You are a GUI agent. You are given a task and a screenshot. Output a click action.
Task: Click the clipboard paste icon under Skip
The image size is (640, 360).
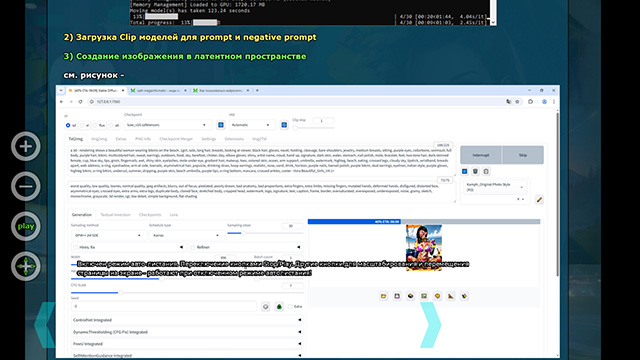click(486, 171)
